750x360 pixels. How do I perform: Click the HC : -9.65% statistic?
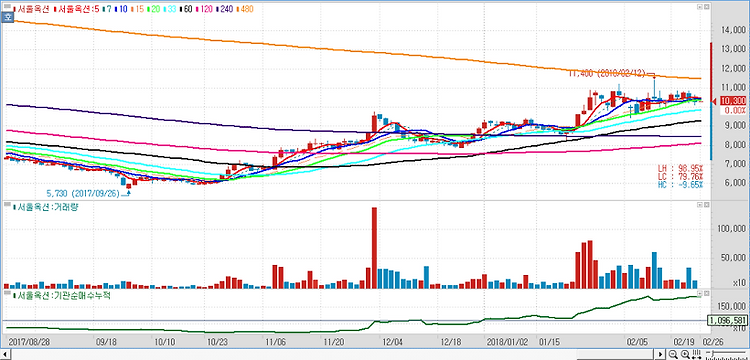click(x=681, y=184)
